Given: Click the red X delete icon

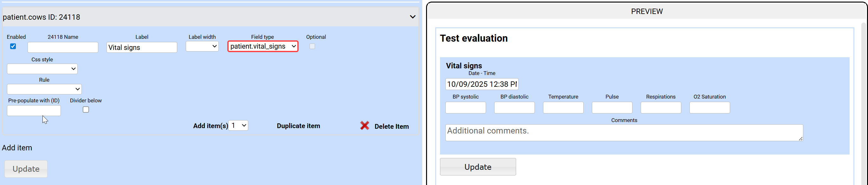Looking at the screenshot, I should coord(364,126).
